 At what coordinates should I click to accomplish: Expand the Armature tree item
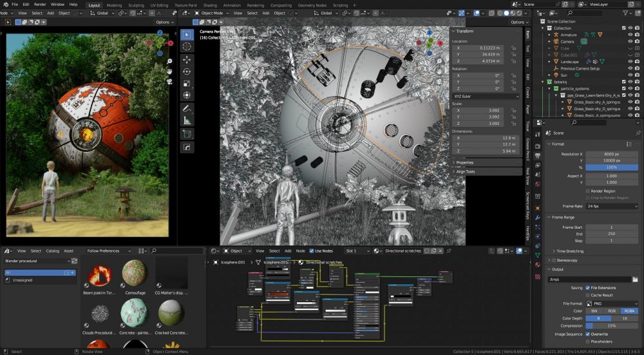[549, 35]
